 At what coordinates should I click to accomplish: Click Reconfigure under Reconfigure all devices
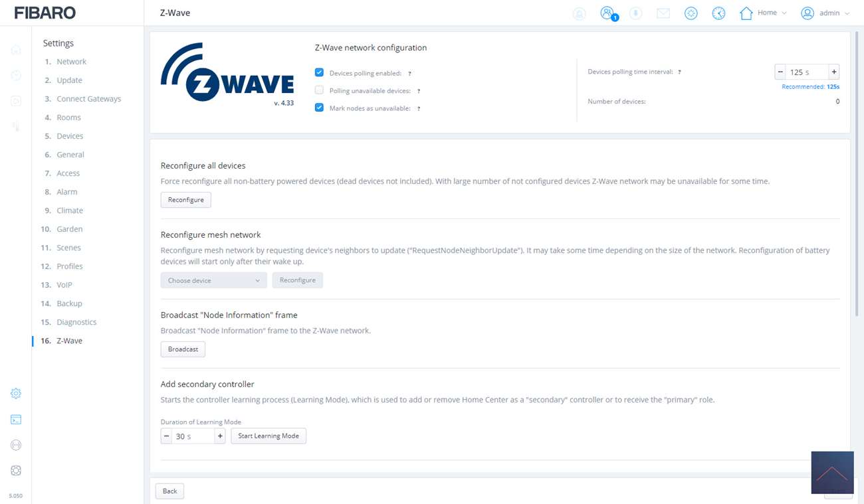186,200
